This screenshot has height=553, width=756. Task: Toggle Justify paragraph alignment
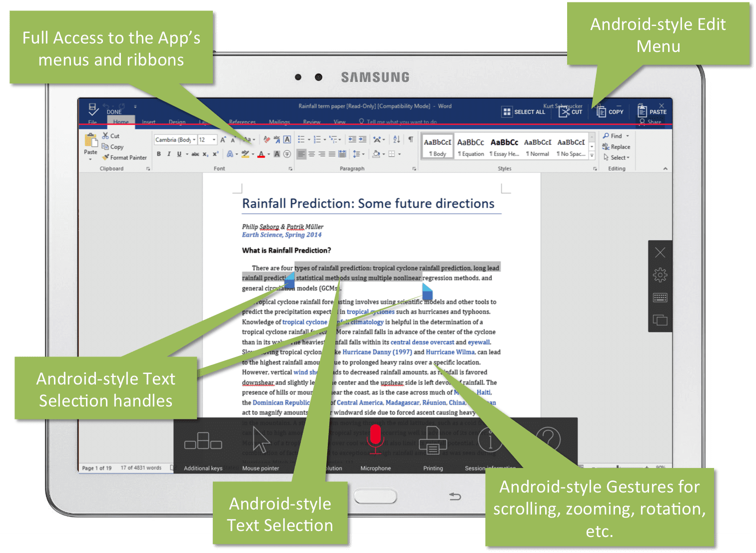point(332,154)
